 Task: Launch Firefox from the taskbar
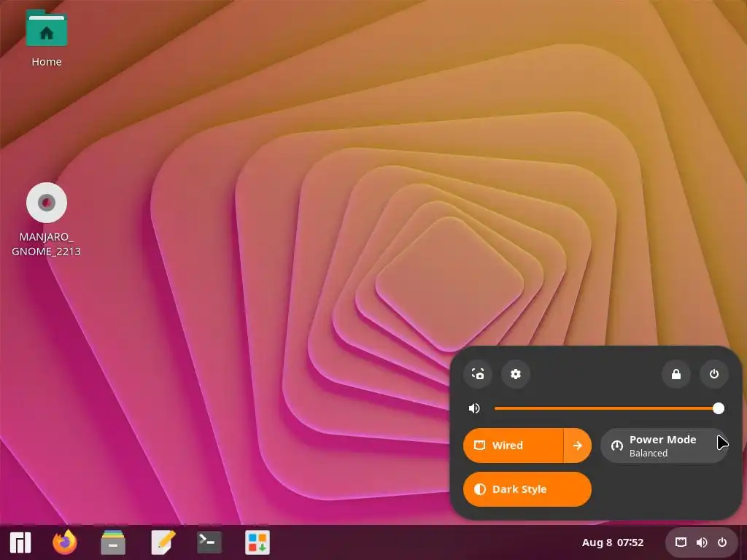[x=65, y=542]
